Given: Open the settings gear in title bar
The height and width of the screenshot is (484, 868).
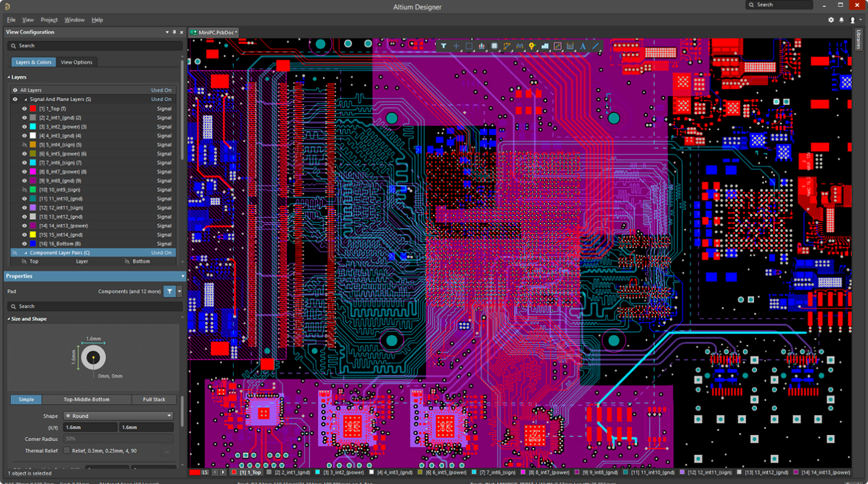Looking at the screenshot, I should [x=831, y=20].
